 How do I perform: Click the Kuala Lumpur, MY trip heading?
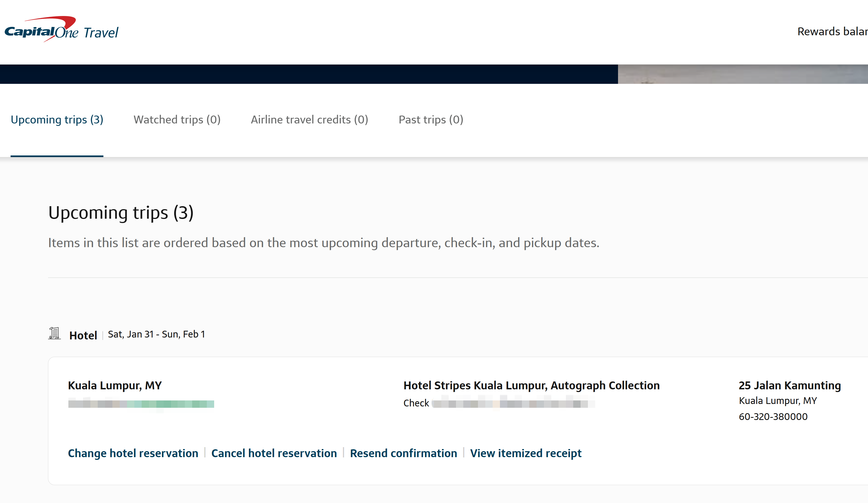tap(115, 385)
